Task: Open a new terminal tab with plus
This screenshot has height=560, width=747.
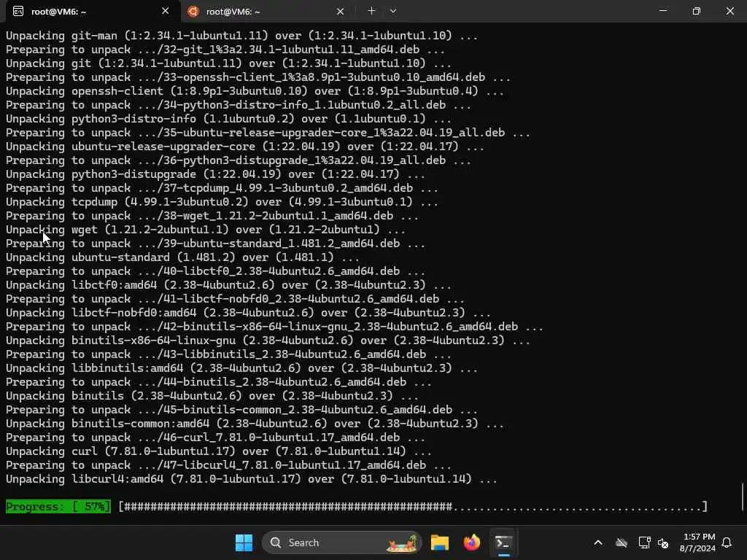Action: coord(371,11)
